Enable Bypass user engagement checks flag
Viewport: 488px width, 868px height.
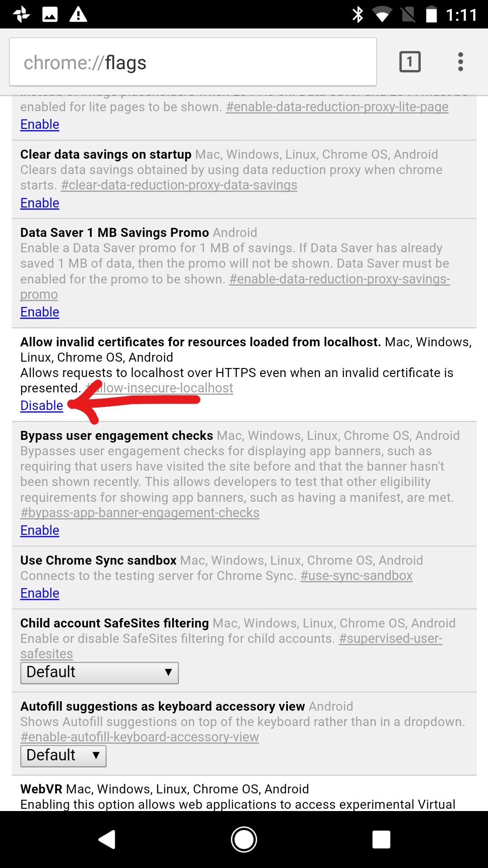[x=40, y=530]
